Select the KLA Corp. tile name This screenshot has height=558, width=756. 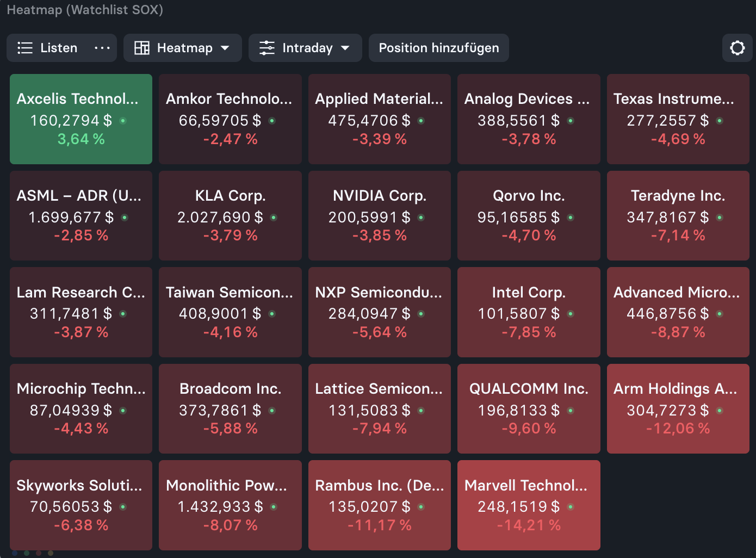231,196
